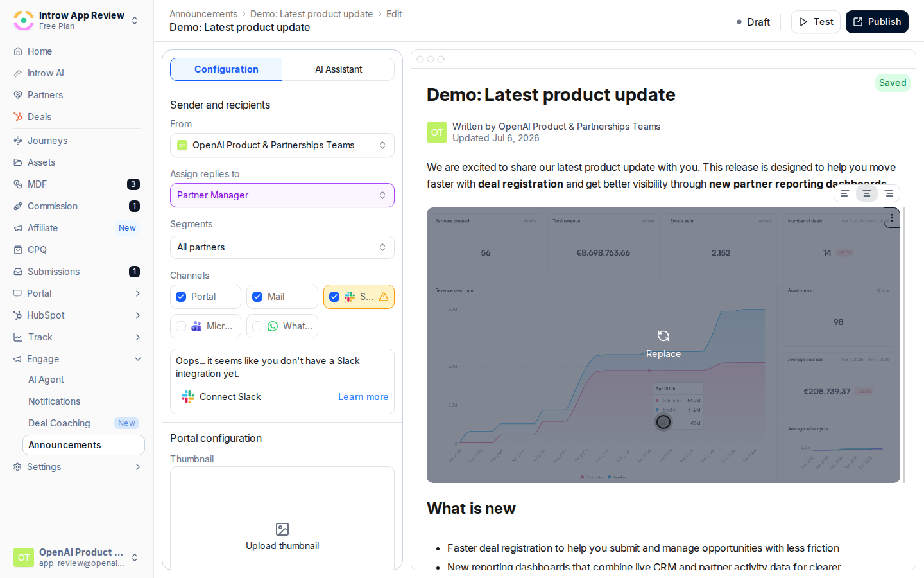Uncheck the Mail channel checkbox
The image size is (924, 578).
click(x=257, y=297)
